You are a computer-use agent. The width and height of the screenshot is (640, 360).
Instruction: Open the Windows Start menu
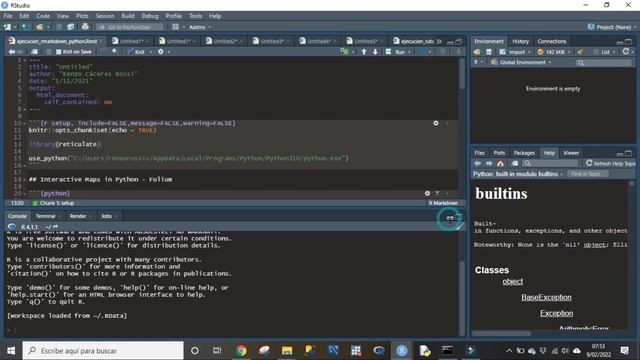[x=11, y=351]
